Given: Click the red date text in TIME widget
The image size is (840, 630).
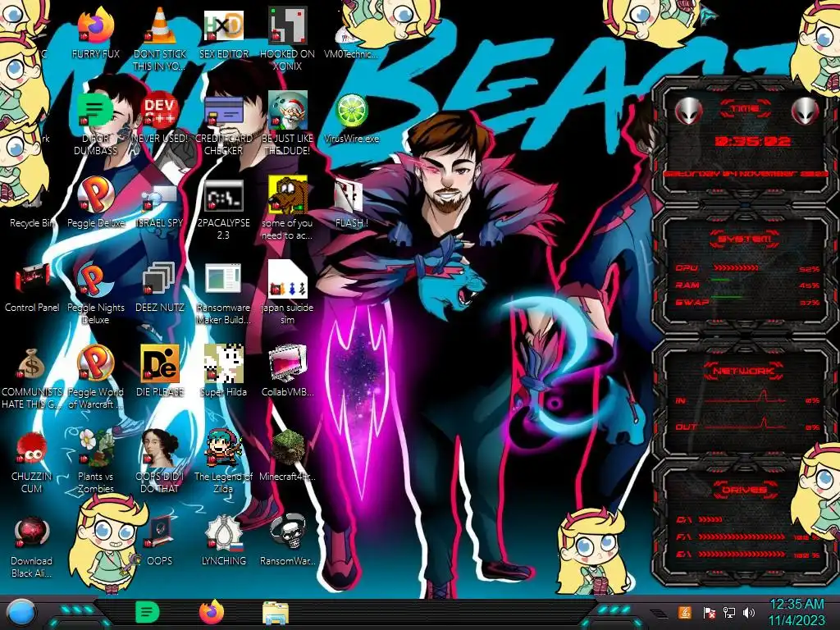Looking at the screenshot, I should [x=745, y=174].
